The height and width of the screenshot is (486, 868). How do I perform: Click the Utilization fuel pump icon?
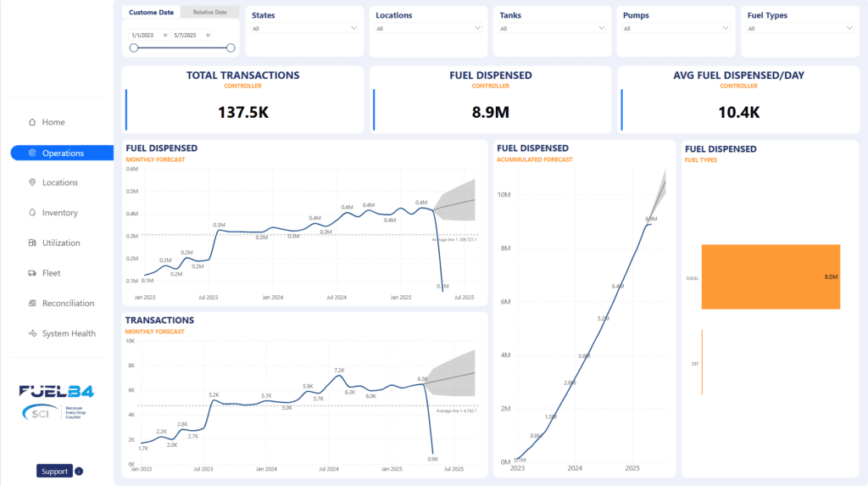(32, 243)
